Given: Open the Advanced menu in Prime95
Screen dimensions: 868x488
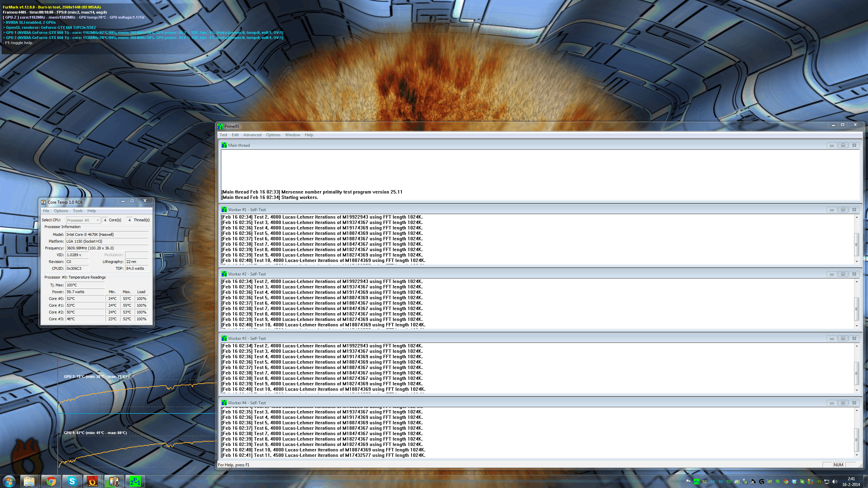Looking at the screenshot, I should click(x=252, y=135).
